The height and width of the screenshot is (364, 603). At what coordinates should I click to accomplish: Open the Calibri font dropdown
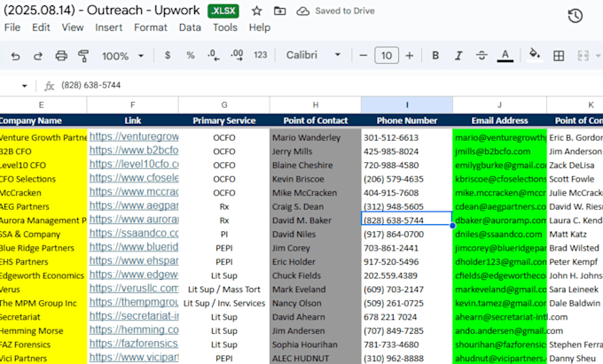[x=313, y=55]
